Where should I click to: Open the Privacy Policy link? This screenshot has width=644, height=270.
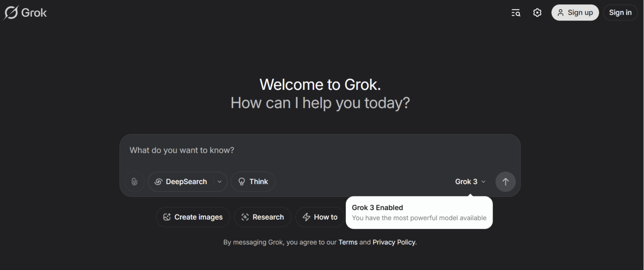pos(394,242)
